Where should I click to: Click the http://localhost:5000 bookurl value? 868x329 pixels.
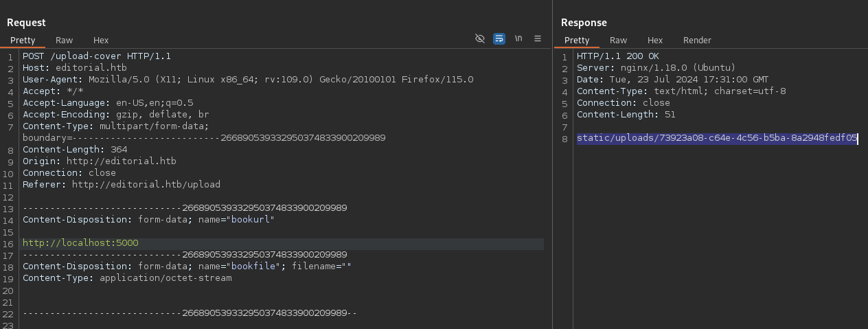point(80,243)
